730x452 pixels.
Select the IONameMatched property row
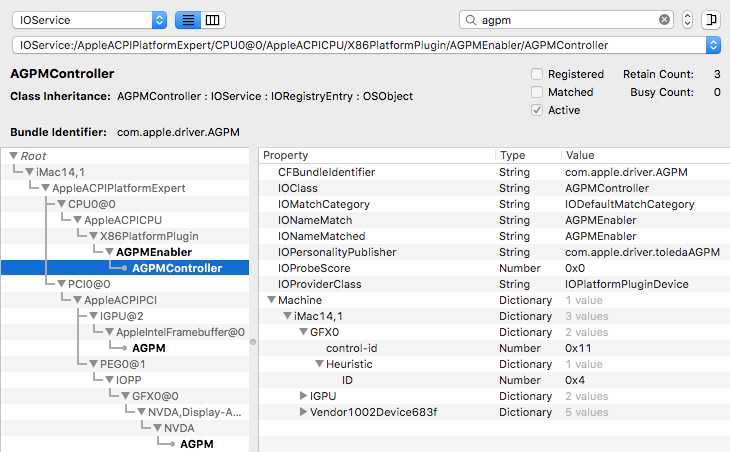pyautogui.click(x=494, y=236)
